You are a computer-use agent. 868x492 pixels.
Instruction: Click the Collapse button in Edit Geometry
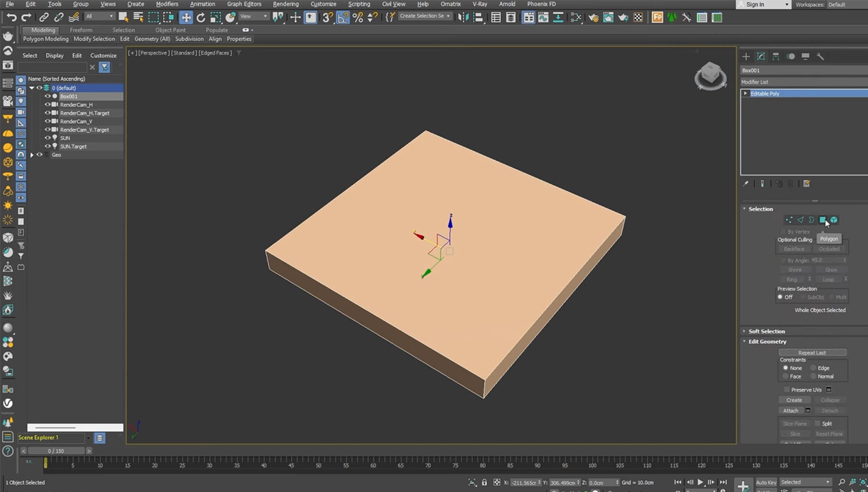[830, 400]
